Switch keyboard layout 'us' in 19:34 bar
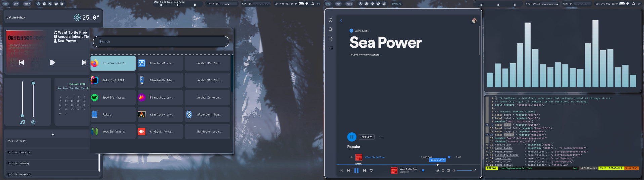 pos(318,4)
